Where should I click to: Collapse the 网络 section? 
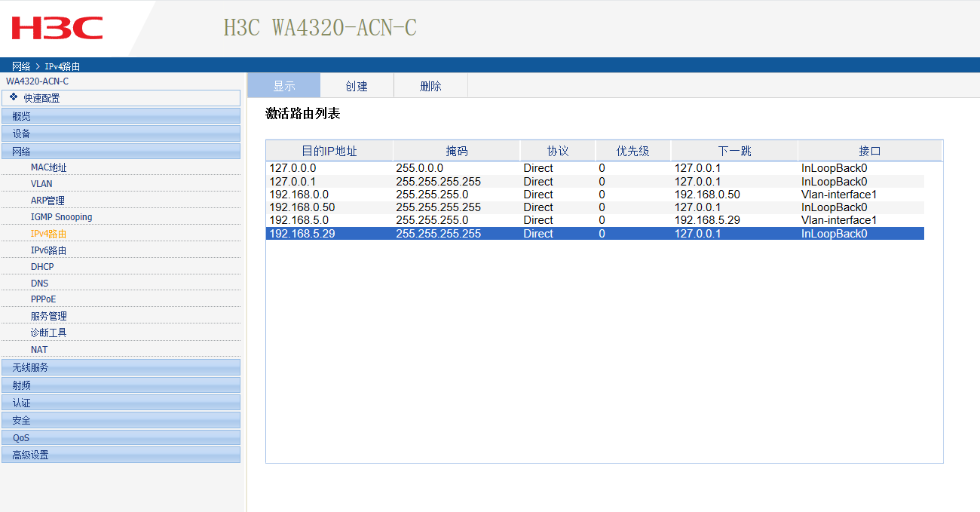coord(121,151)
